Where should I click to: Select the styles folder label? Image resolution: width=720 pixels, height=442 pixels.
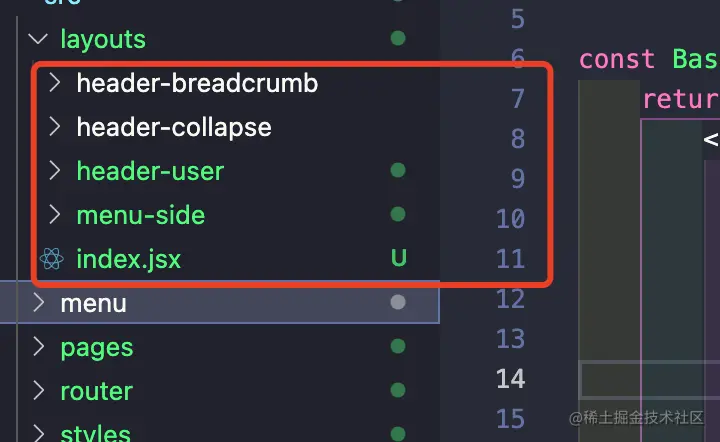[96, 433]
